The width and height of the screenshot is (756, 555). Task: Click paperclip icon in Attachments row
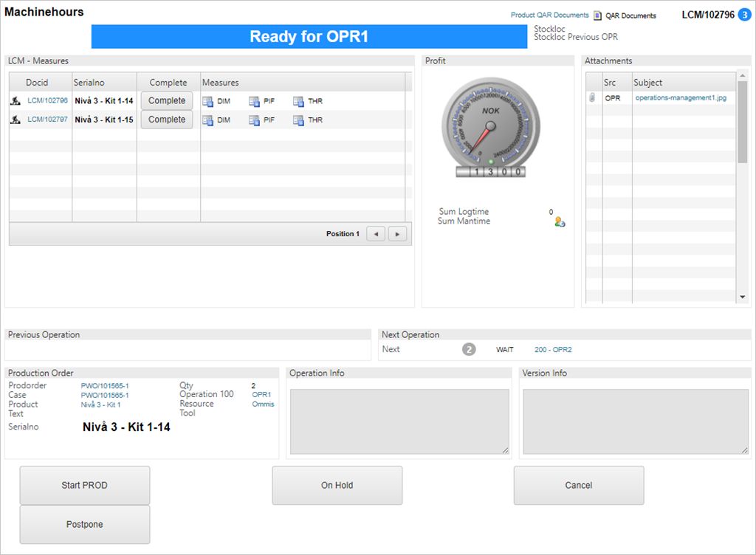(x=592, y=97)
